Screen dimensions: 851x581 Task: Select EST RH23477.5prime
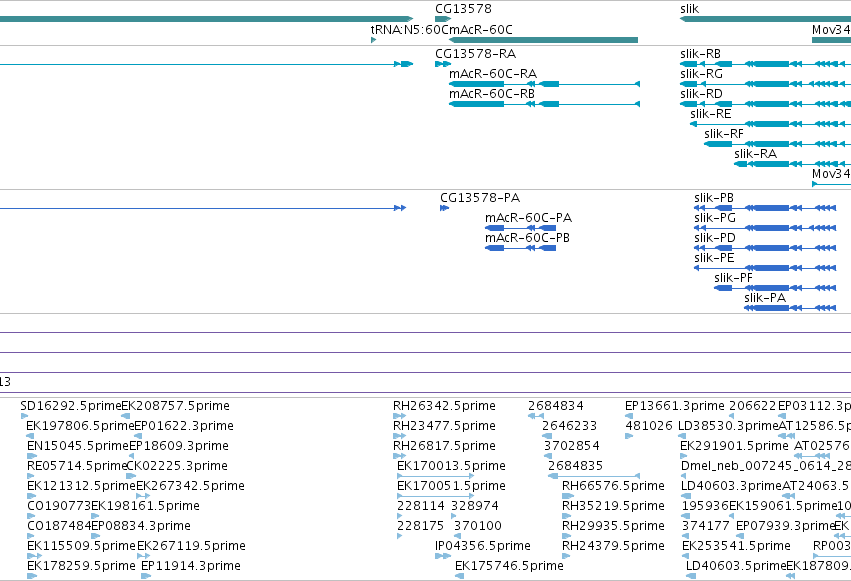(444, 426)
